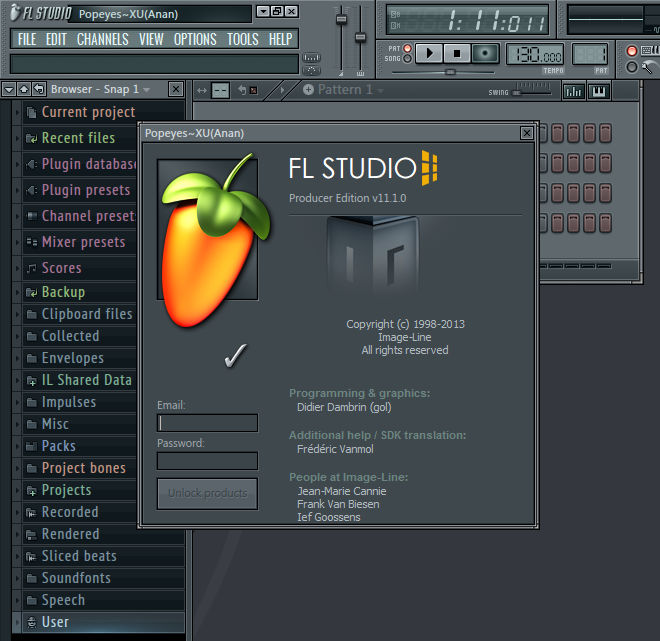
Task: Close the Browser panel
Action: pyautogui.click(x=176, y=89)
